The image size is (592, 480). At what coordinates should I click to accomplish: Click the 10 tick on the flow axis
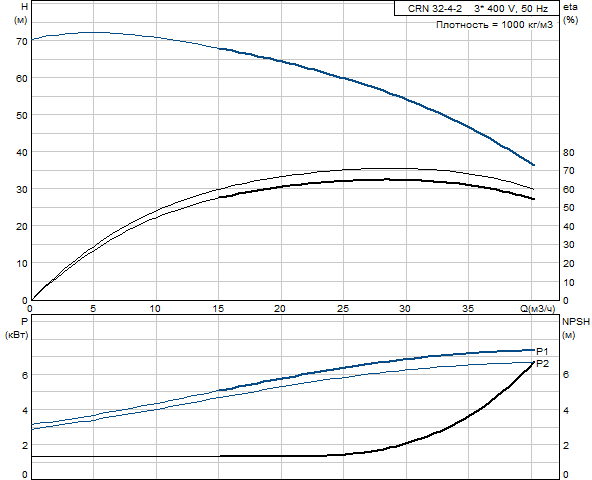pyautogui.click(x=155, y=309)
